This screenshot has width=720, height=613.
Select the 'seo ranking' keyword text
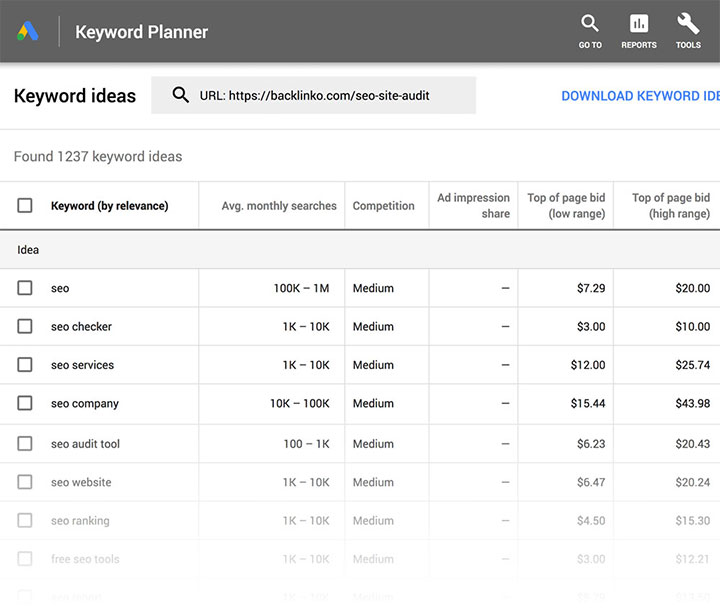point(80,521)
